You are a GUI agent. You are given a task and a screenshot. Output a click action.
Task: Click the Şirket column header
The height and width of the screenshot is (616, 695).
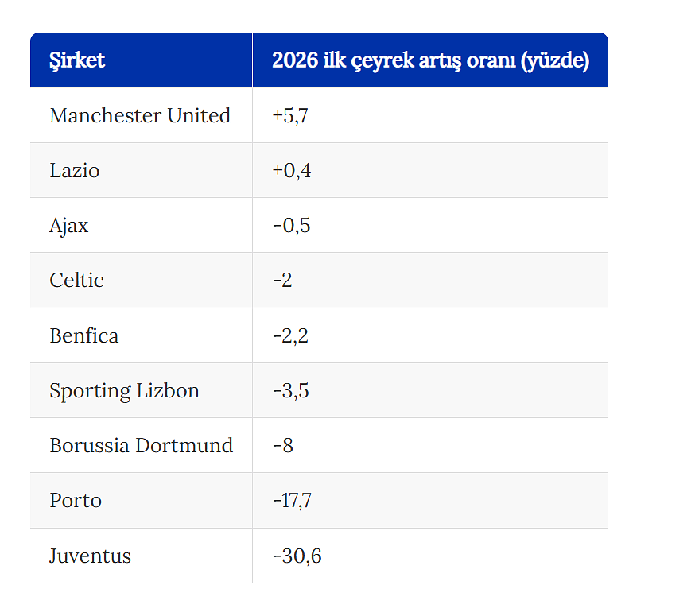[77, 60]
